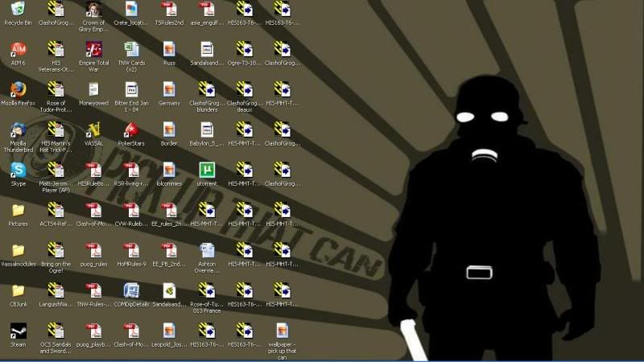
Task: Launch AIM 6 messenger
Action: [x=18, y=49]
